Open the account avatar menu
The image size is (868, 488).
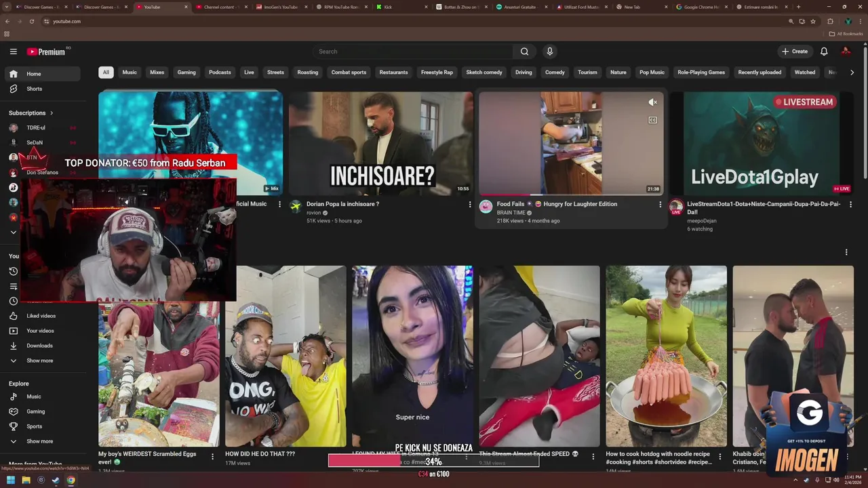click(846, 52)
